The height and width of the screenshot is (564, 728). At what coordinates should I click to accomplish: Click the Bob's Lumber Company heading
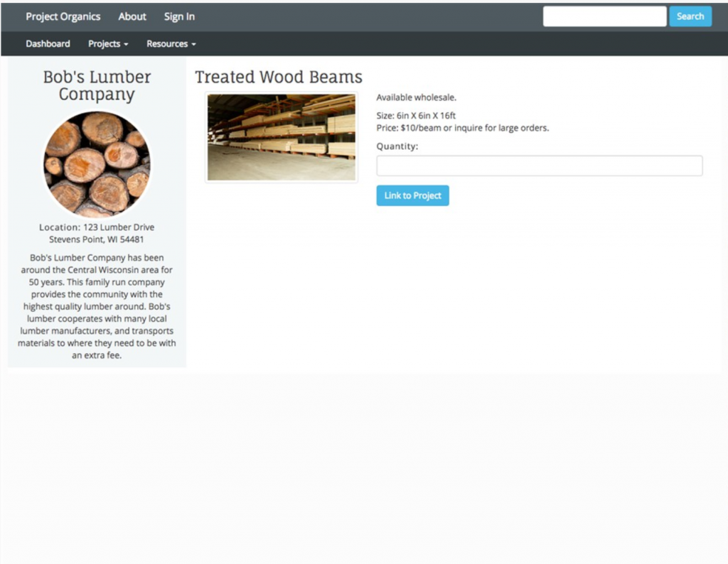click(x=97, y=85)
